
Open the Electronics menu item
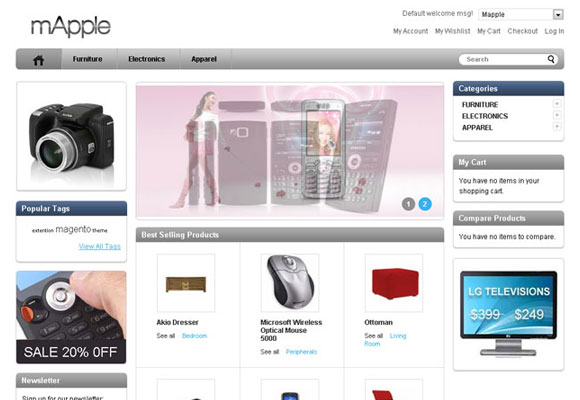(147, 59)
